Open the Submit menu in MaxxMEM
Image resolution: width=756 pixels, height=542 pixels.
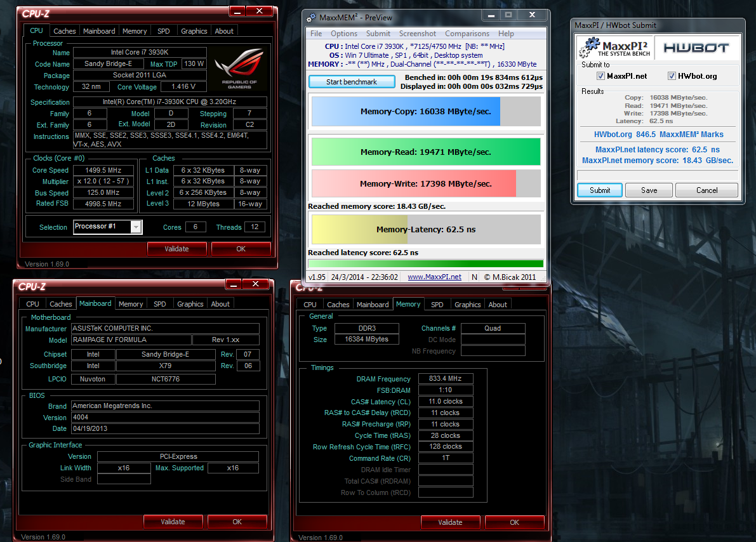click(378, 33)
